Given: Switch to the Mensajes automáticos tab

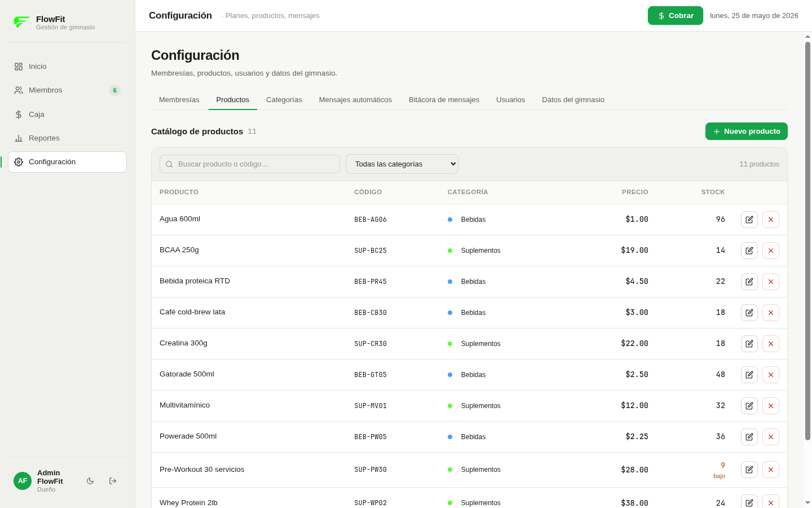Looking at the screenshot, I should pyautogui.click(x=355, y=100).
